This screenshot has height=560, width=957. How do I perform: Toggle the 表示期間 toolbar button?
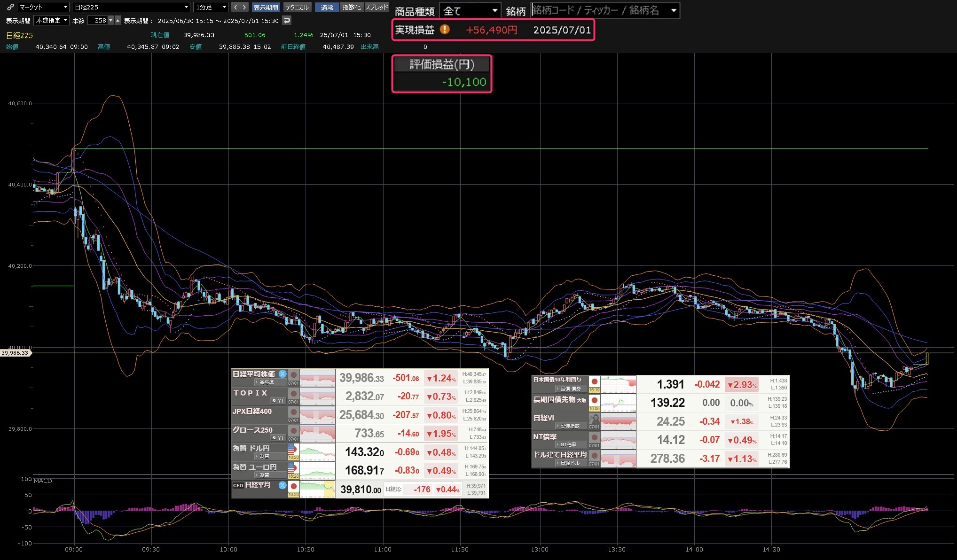pos(266,8)
